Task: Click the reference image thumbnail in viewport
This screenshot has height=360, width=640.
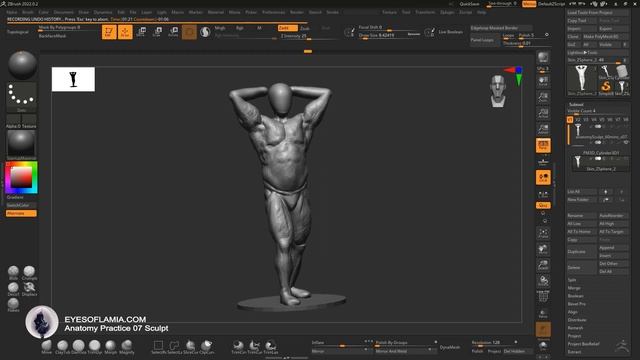Action: (73, 79)
